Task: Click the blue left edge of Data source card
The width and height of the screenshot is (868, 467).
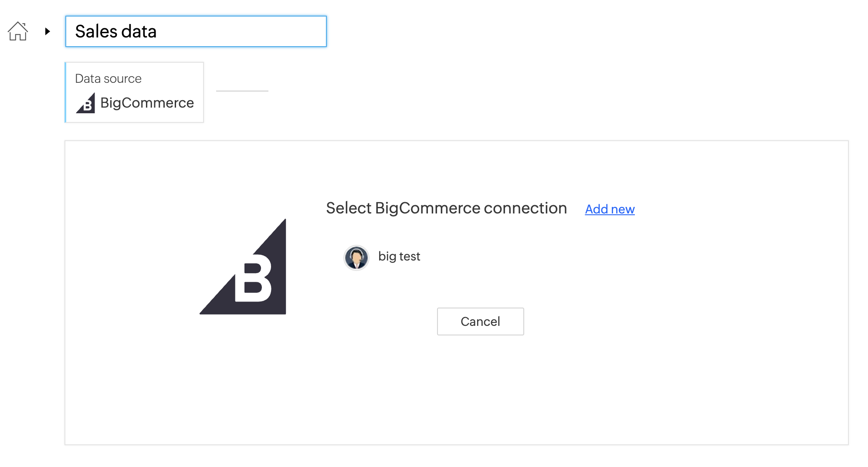Action: click(x=66, y=92)
